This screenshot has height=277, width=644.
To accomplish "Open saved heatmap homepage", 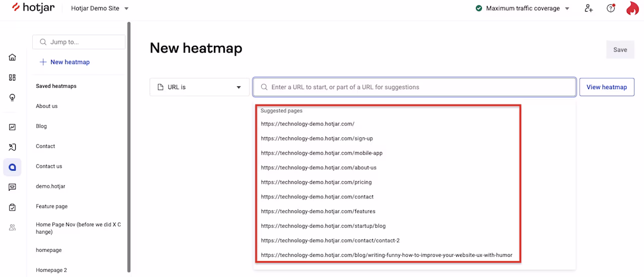I will [49, 250].
